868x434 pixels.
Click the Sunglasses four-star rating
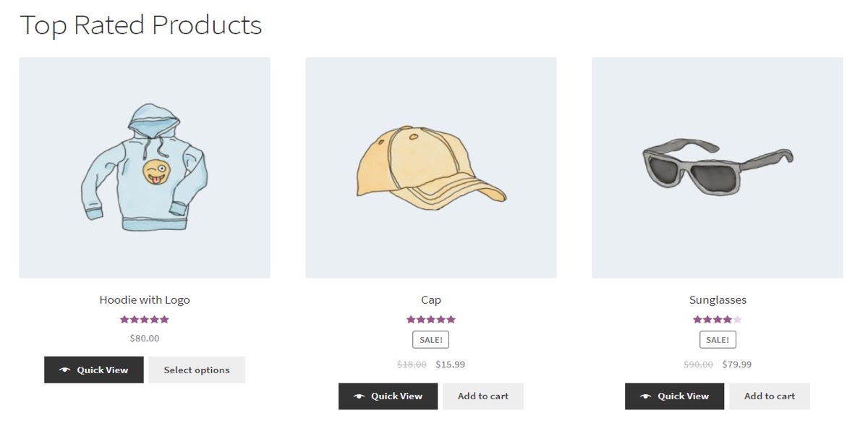[x=718, y=319]
